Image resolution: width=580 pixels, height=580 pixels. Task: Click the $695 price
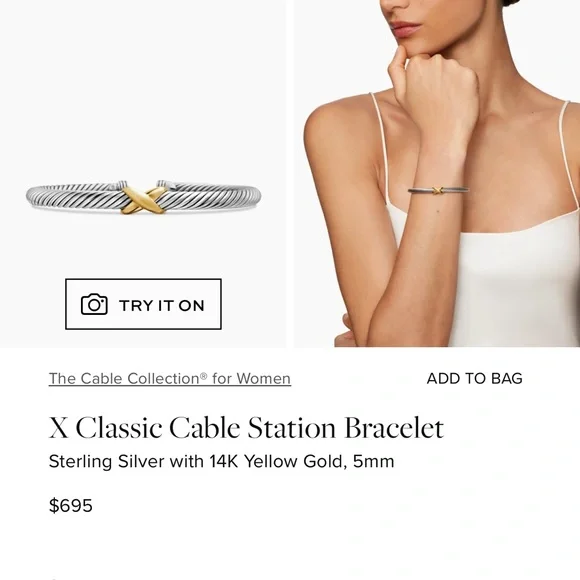(71, 505)
